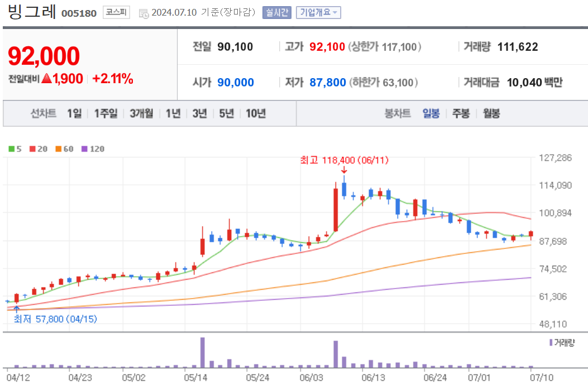This screenshot has height=384, width=588.
Task: Click the 48,110 y-axis label
Action: pos(553,324)
